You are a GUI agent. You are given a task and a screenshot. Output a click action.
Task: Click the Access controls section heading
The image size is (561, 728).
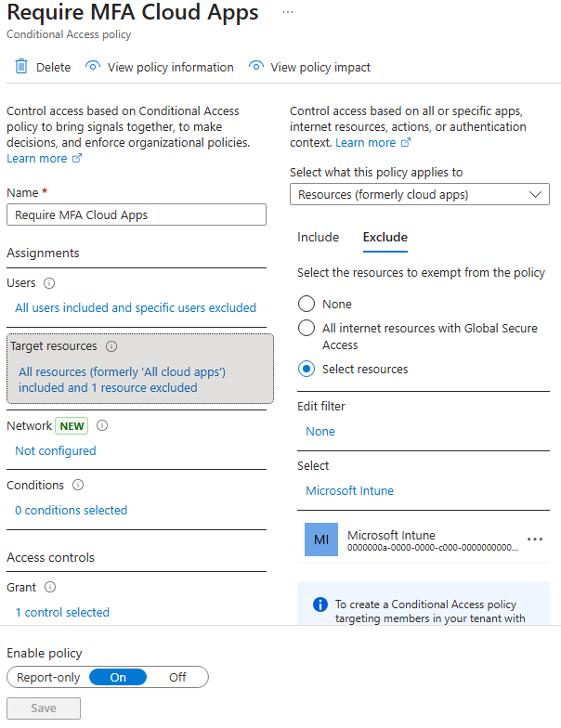[x=50, y=557]
